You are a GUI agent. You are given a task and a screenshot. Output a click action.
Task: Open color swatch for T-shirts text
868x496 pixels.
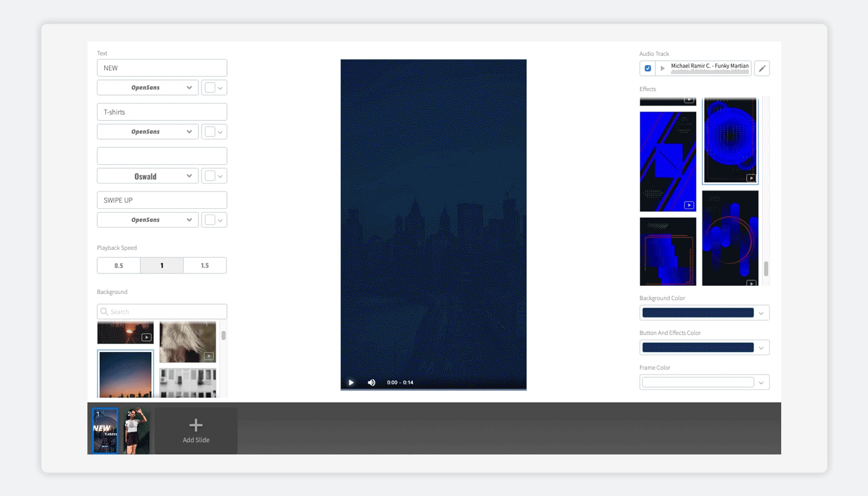click(214, 132)
